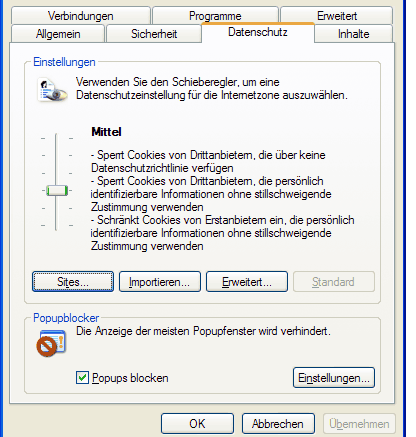Image resolution: width=416 pixels, height=437 pixels.
Task: Click the top tick of privacy slider
Action: tap(57, 138)
